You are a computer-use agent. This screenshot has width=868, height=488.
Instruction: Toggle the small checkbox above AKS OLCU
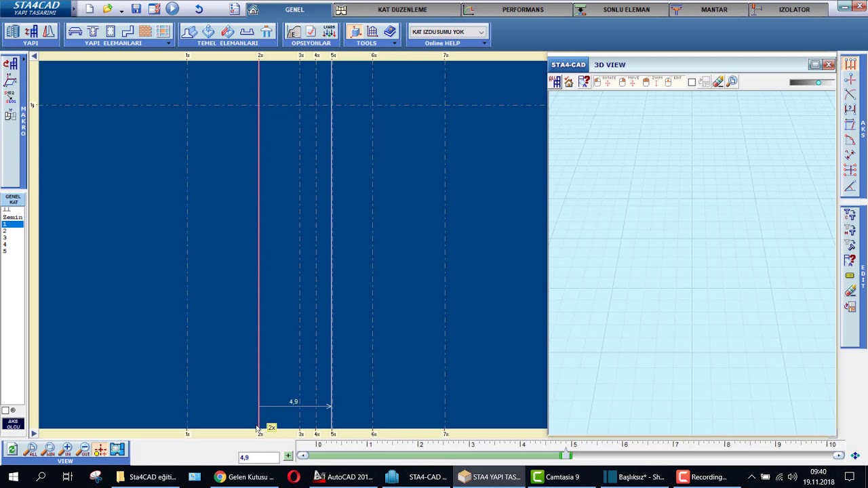5,411
